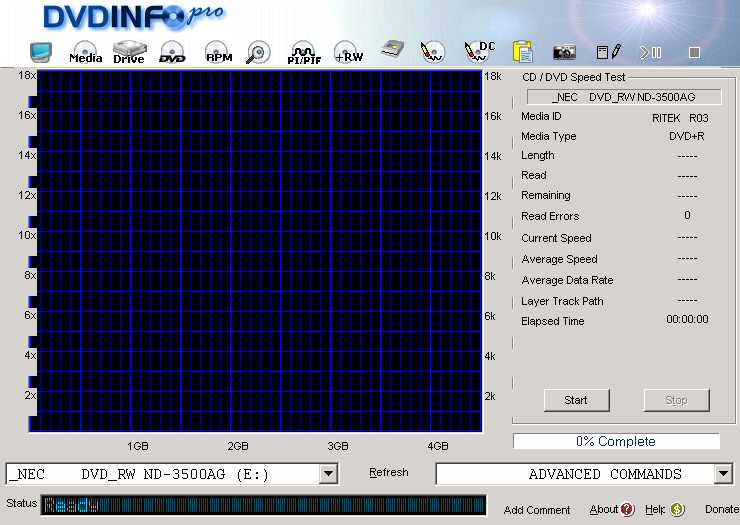Select the DVD toolbar icon
Screen dimensions: 740x525
(x=172, y=53)
